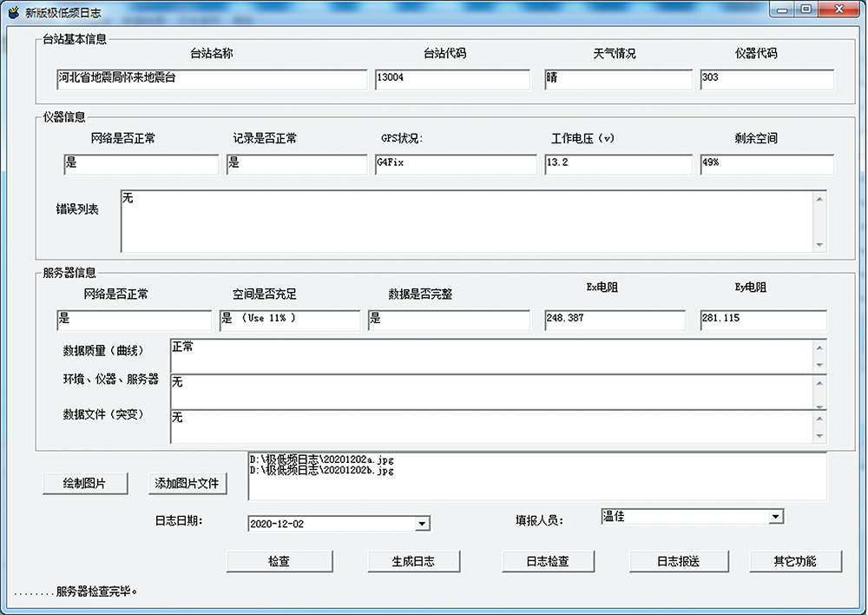The width and height of the screenshot is (868, 615).
Task: Expand the 日志日期 date dropdown
Action: tap(423, 524)
